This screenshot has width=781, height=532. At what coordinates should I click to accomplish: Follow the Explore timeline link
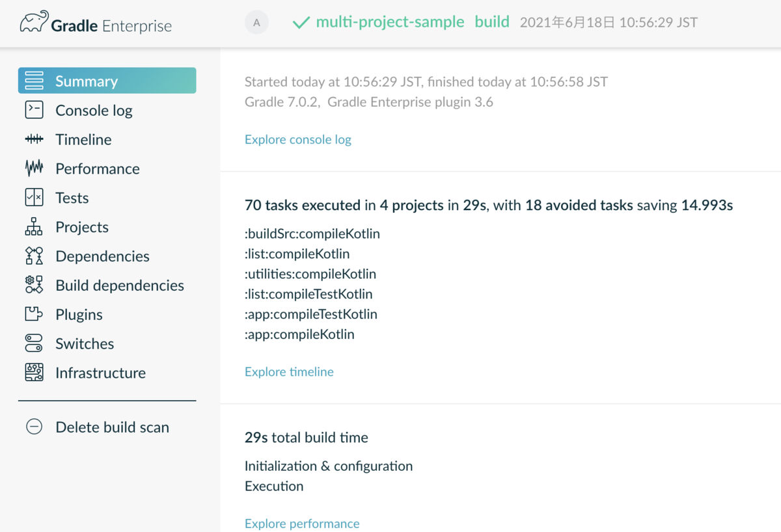289,371
